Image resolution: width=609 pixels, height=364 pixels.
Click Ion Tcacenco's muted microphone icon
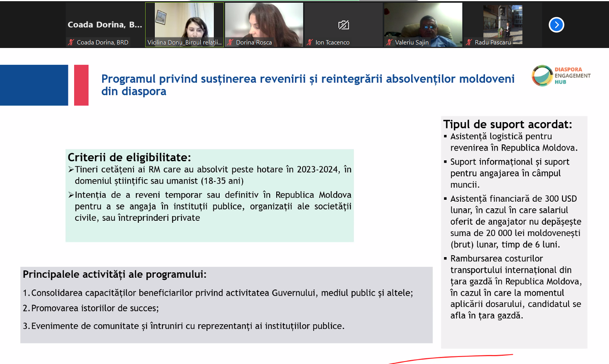point(310,42)
